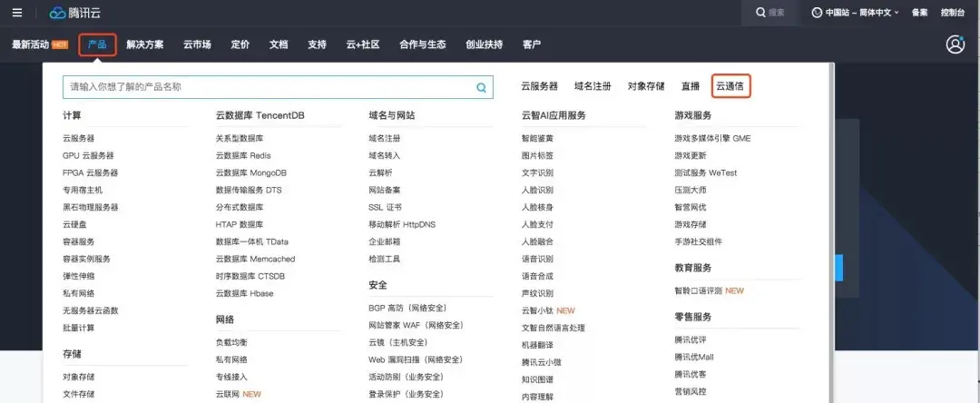
Task: Open 负载均衡 under 网络
Action: [231, 342]
